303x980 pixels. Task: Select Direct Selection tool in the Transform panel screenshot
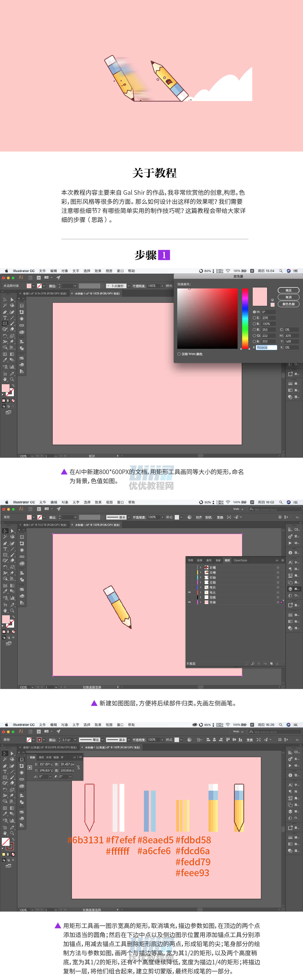(x=12, y=753)
